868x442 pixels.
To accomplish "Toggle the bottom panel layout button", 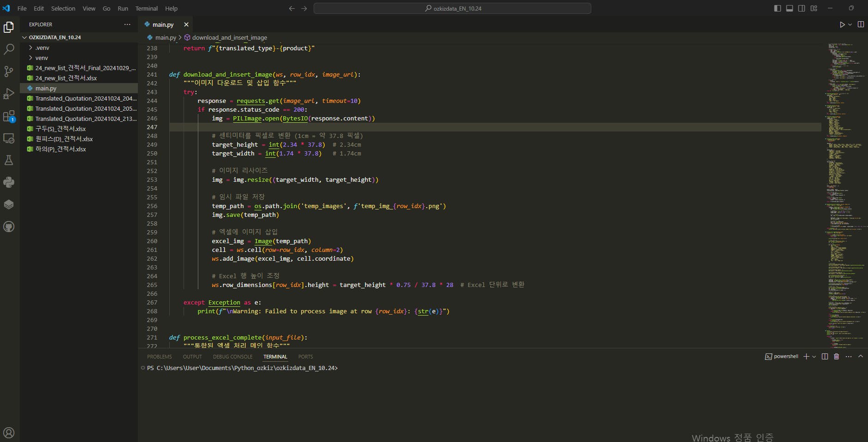I will (789, 8).
